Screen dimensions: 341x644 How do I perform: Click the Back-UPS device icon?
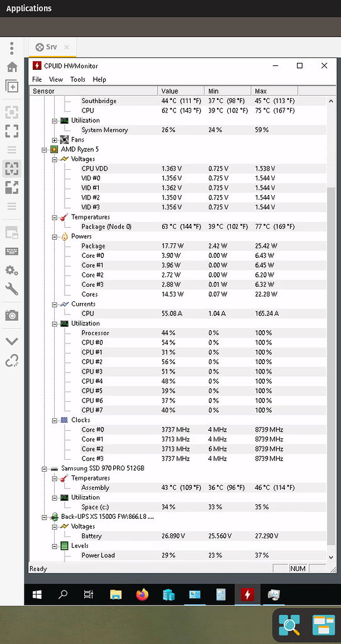54,516
